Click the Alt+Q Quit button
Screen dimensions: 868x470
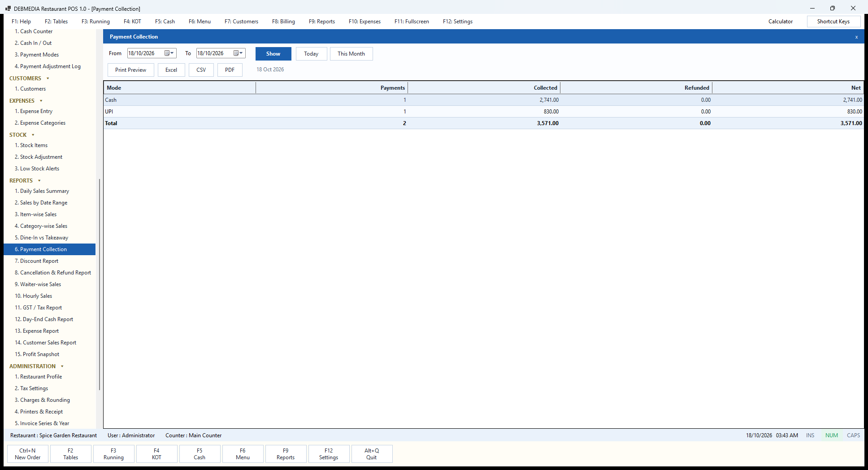pyautogui.click(x=372, y=454)
